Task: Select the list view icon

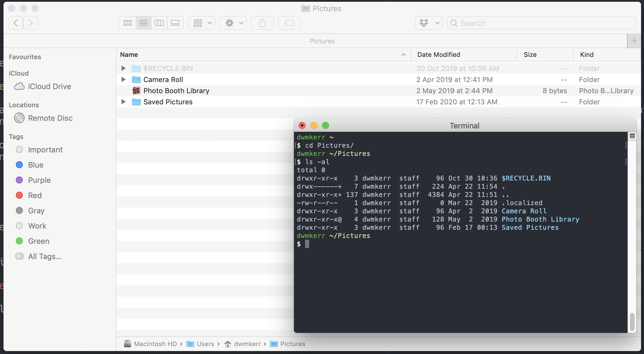Action: (143, 22)
